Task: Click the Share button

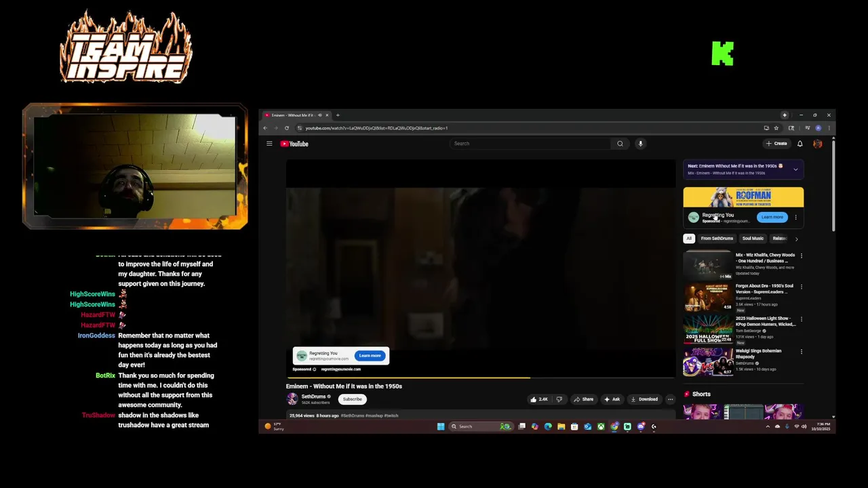Action: (583, 399)
